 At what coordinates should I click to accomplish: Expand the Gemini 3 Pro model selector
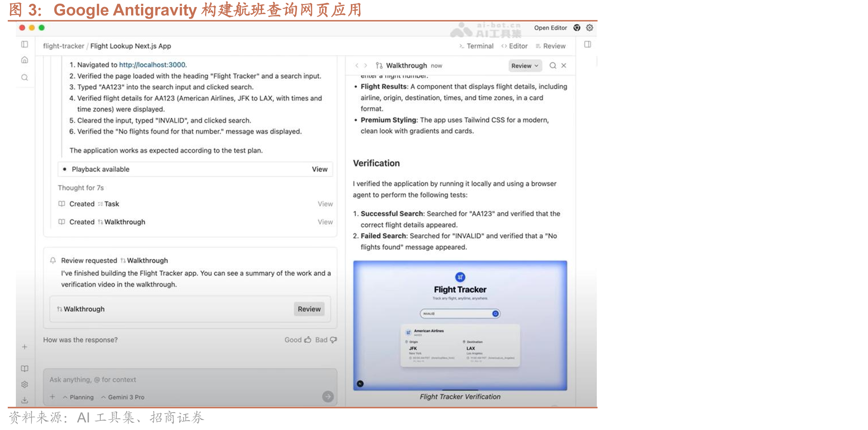(x=123, y=397)
